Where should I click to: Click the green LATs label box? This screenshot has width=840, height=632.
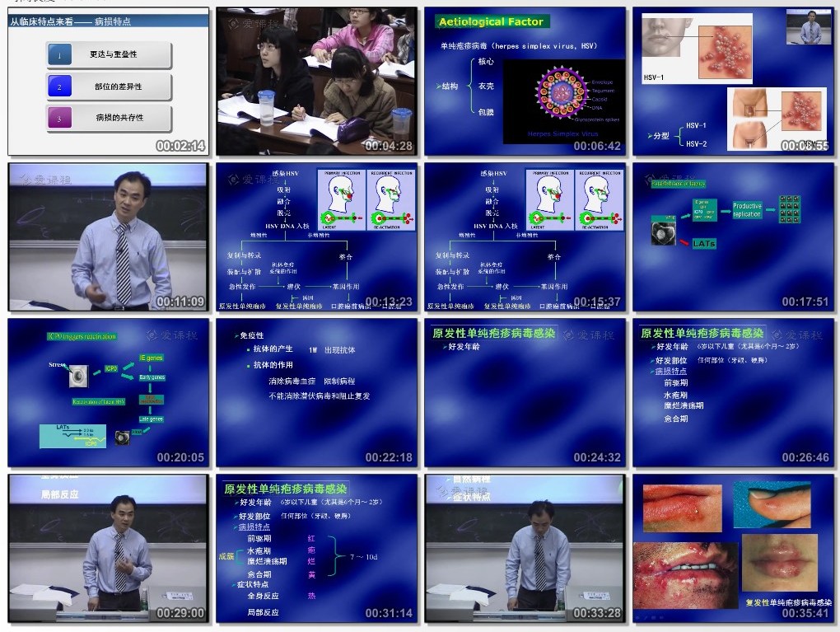pyautogui.click(x=703, y=244)
